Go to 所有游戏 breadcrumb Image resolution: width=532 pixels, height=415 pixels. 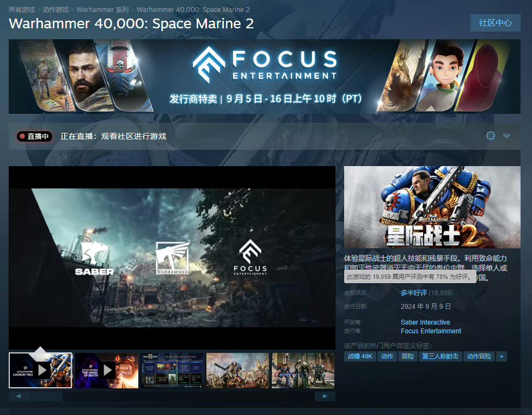click(22, 9)
